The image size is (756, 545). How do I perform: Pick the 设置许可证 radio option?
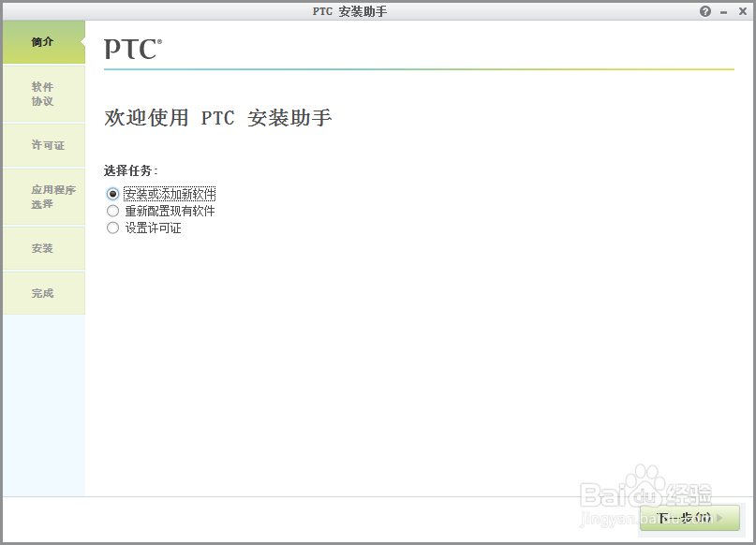(112, 228)
